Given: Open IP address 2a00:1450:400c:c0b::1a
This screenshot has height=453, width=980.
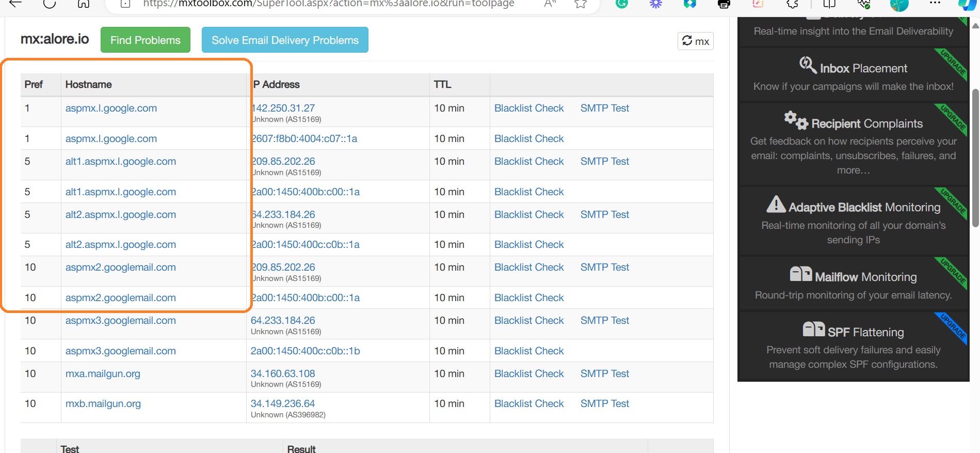Looking at the screenshot, I should click(306, 244).
